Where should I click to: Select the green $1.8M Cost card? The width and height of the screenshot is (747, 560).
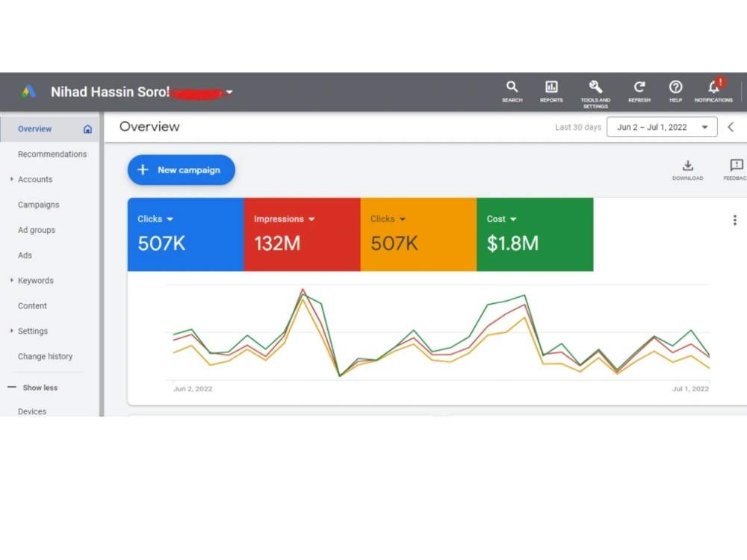535,234
